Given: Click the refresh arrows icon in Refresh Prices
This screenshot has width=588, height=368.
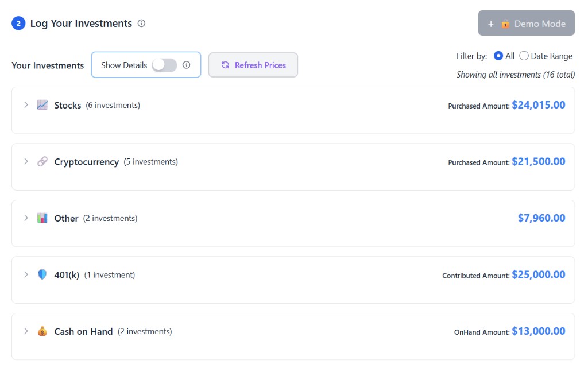Looking at the screenshot, I should [x=225, y=65].
